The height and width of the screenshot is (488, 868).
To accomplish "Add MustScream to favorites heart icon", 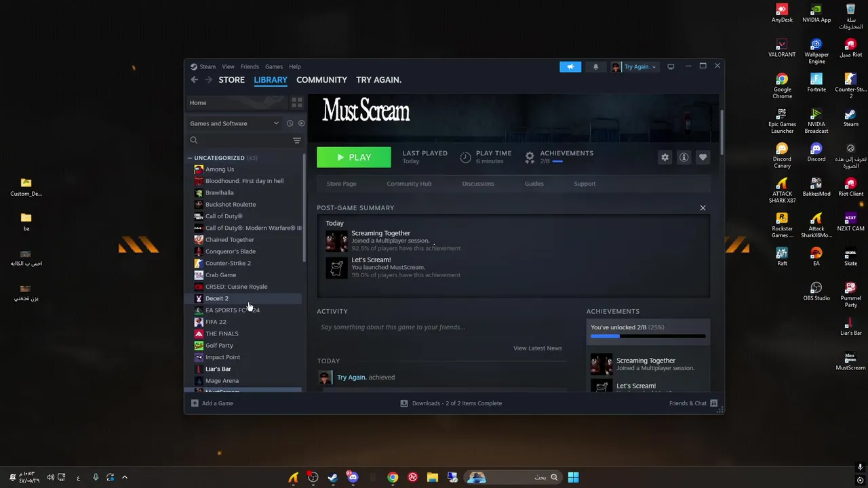I will click(x=703, y=157).
